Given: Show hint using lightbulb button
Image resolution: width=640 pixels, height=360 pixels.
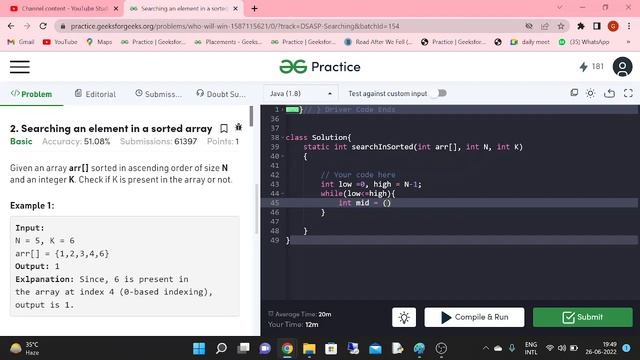Looking at the screenshot, I should (404, 317).
